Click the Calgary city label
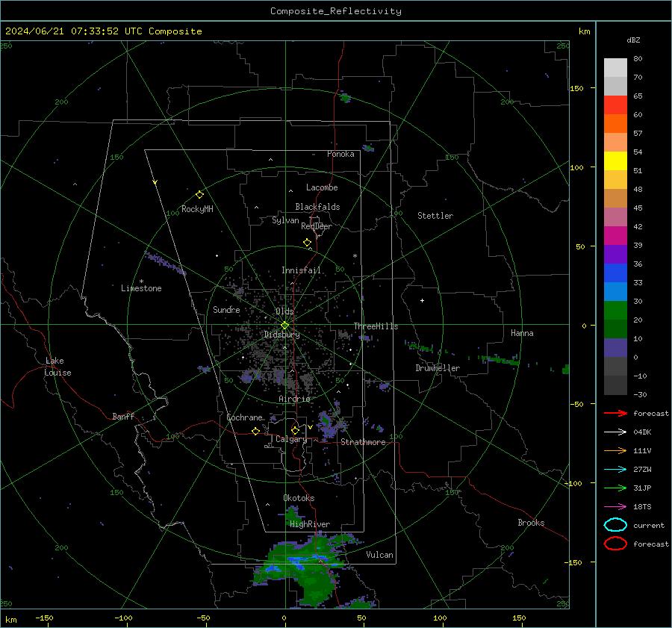This screenshot has width=672, height=628. click(x=291, y=439)
